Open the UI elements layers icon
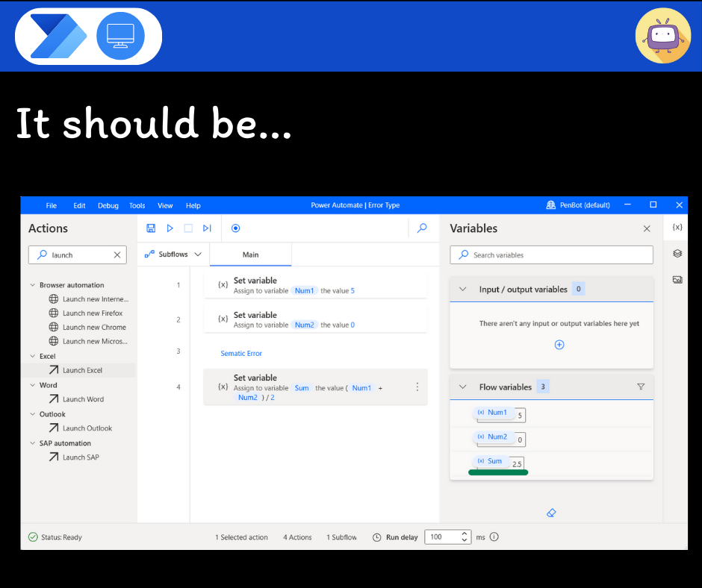702x588 pixels. [677, 254]
